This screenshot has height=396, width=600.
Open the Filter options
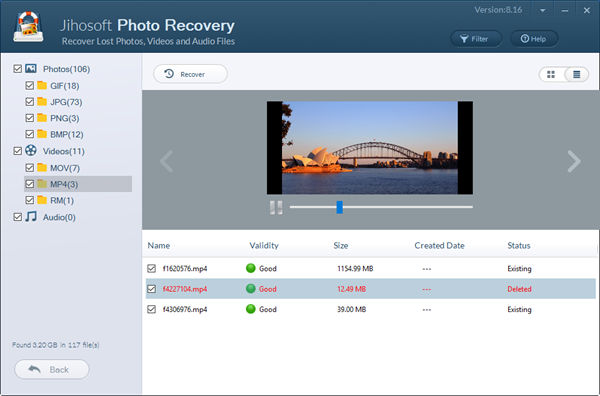point(476,39)
